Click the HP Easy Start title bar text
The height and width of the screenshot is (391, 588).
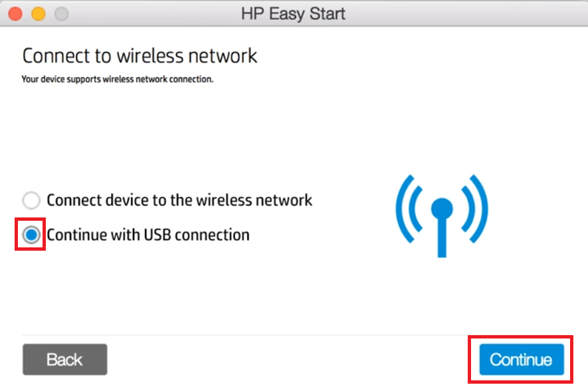(293, 14)
